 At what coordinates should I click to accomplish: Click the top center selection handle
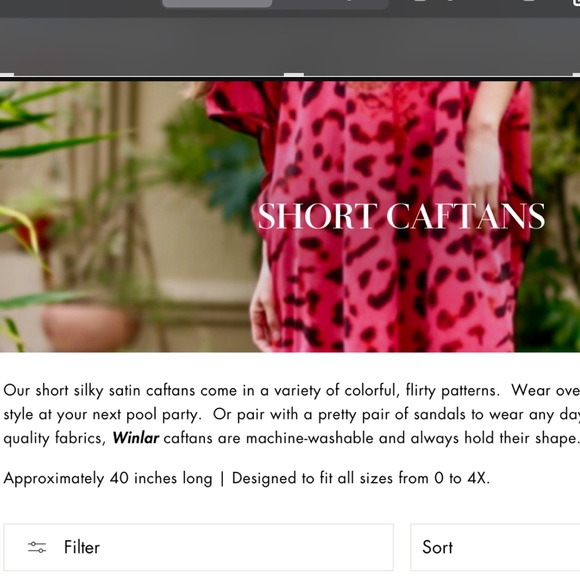click(x=294, y=75)
